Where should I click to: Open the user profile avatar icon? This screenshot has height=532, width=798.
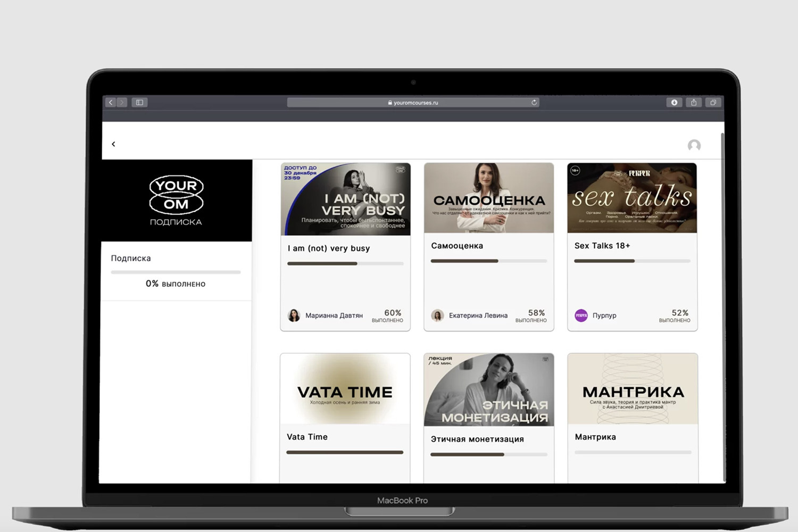pyautogui.click(x=694, y=145)
